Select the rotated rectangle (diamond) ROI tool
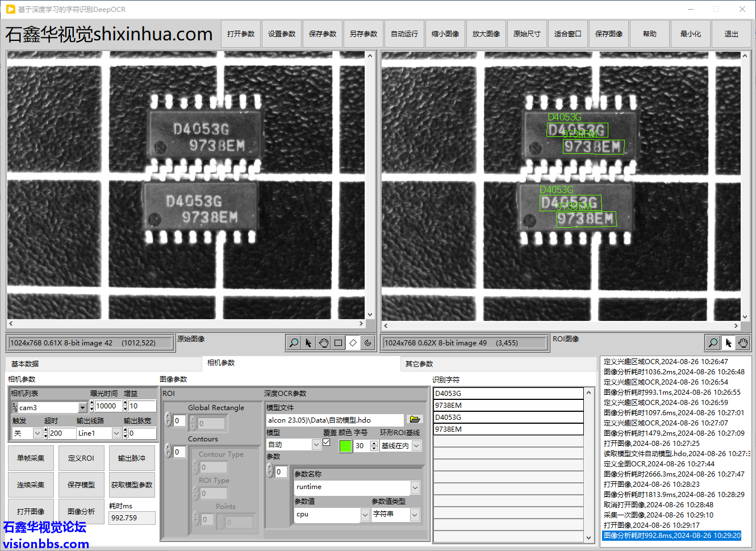The image size is (756, 551). click(353, 343)
